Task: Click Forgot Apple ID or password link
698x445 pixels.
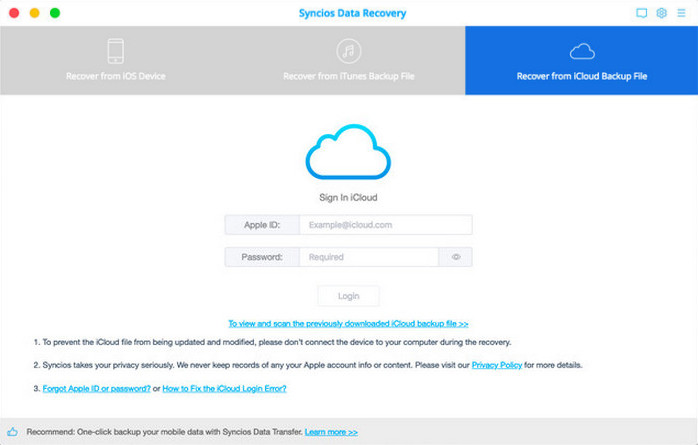Action: point(97,388)
